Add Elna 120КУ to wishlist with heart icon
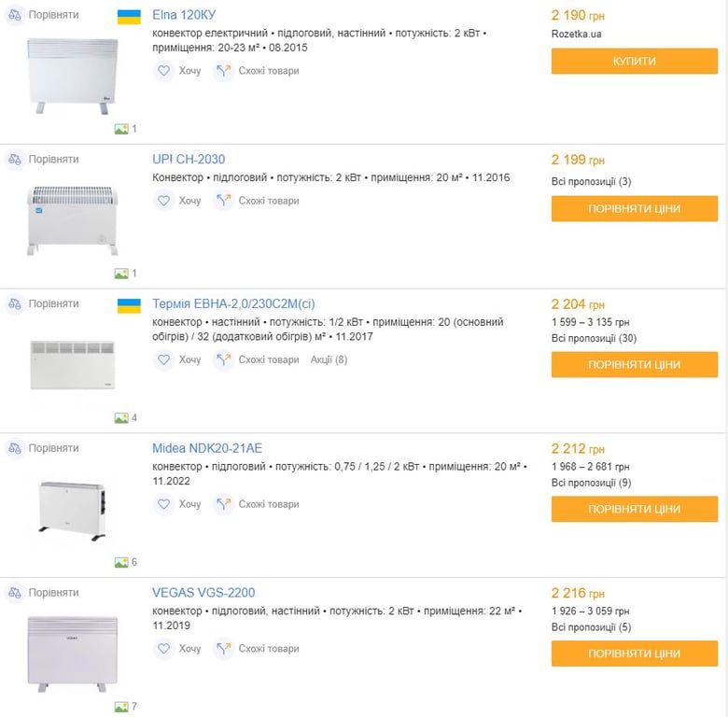This screenshot has height=717, width=728. click(x=164, y=71)
